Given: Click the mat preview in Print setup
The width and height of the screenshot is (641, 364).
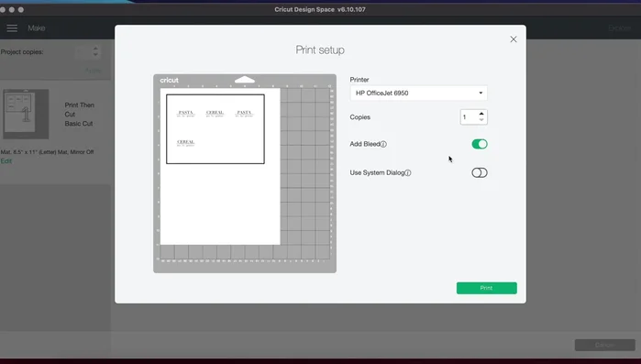Looking at the screenshot, I should click(245, 173).
